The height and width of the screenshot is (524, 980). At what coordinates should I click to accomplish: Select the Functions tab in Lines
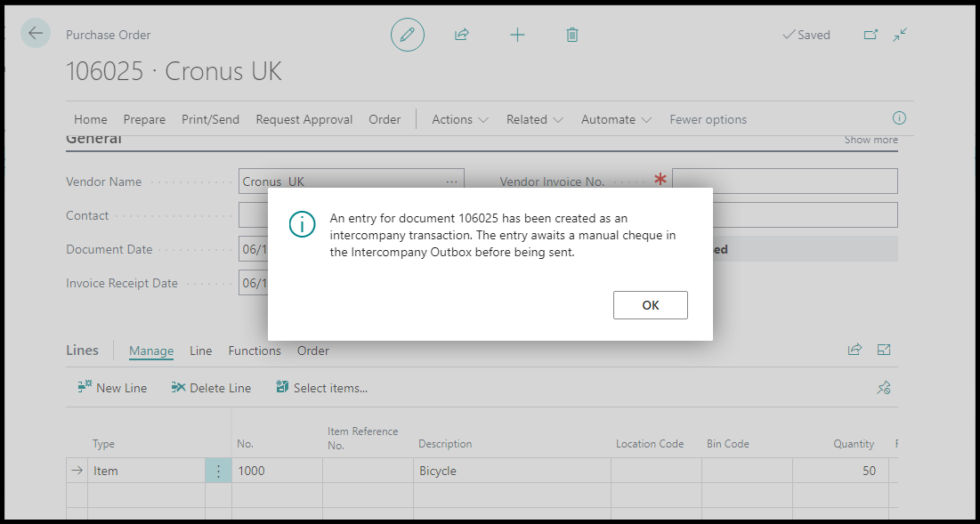pos(255,351)
